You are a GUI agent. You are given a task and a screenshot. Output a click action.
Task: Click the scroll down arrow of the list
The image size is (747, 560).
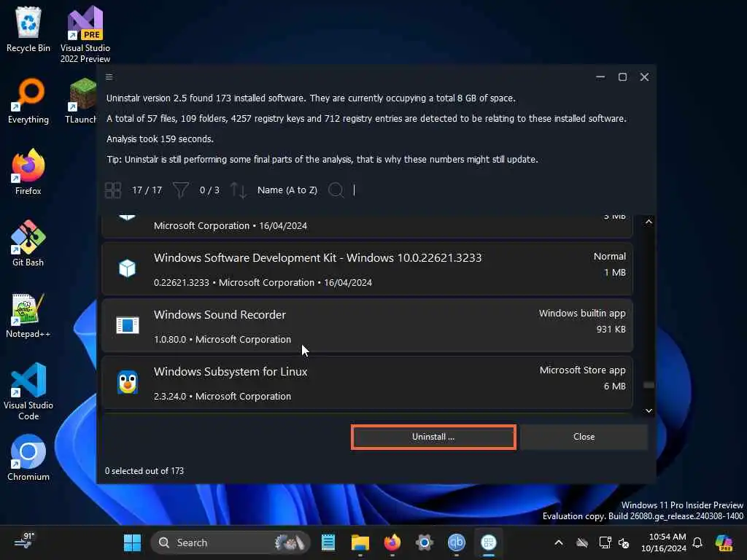click(649, 411)
